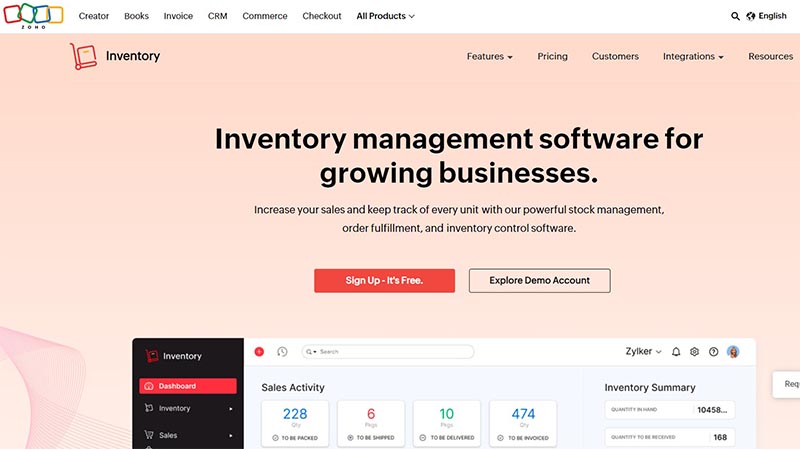
Task: Click the Sales Activity heading
Action: click(293, 388)
